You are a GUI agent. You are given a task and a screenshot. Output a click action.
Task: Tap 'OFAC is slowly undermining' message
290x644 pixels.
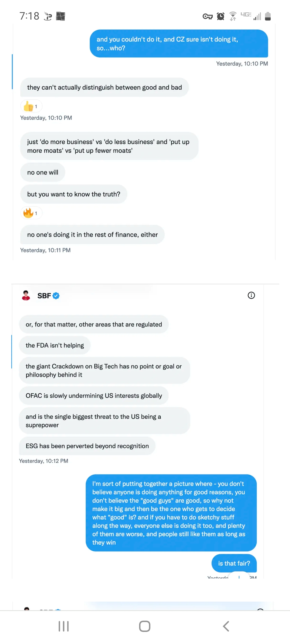94,396
